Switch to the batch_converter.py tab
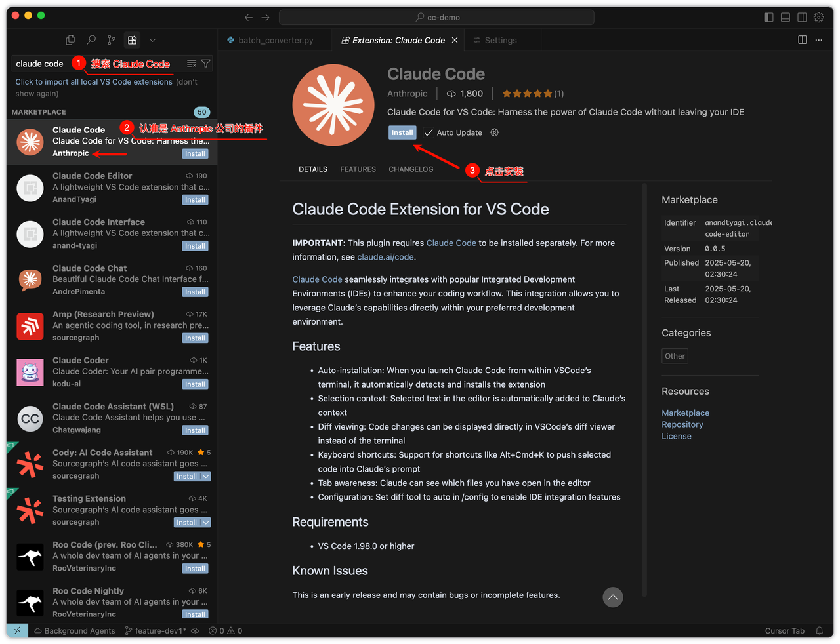Screen dimensions: 840x644 point(275,40)
